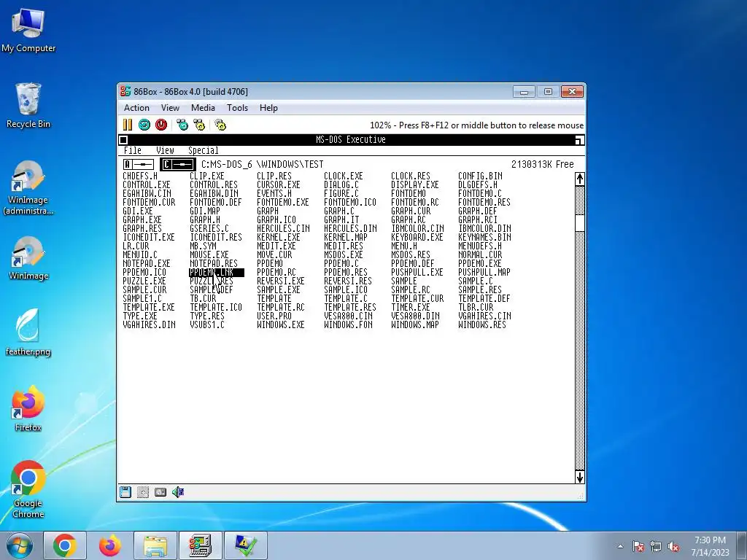Open the 86Box View menu
The height and width of the screenshot is (560, 747).
point(170,108)
